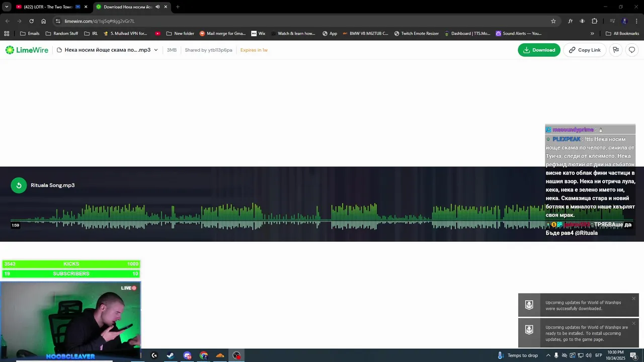This screenshot has width=644, height=362.
Task: Dismiss the updates ready to install notification
Action: click(633, 323)
